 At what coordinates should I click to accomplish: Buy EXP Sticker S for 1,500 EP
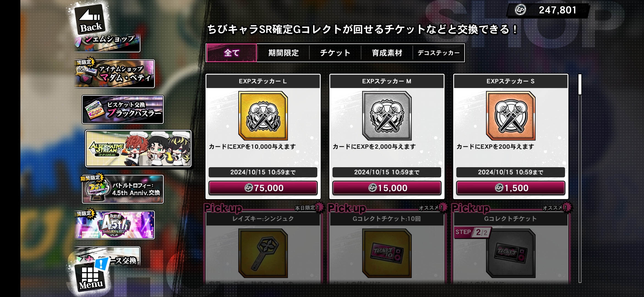click(x=511, y=188)
